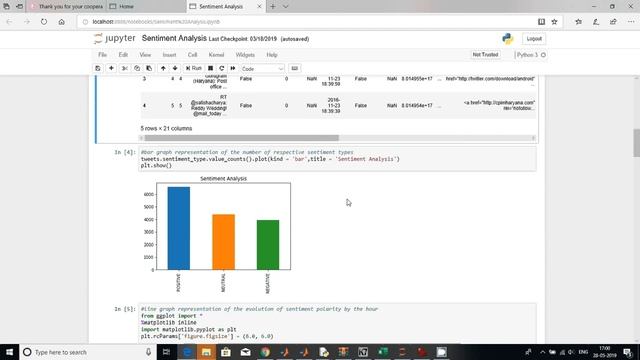
Task: Open reading view icon in address bar
Action: point(541,22)
